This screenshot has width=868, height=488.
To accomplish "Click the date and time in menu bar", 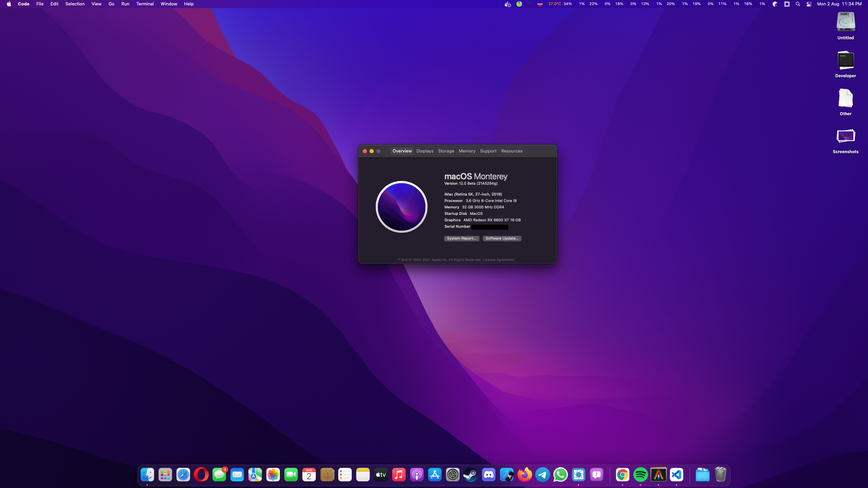I will click(839, 4).
